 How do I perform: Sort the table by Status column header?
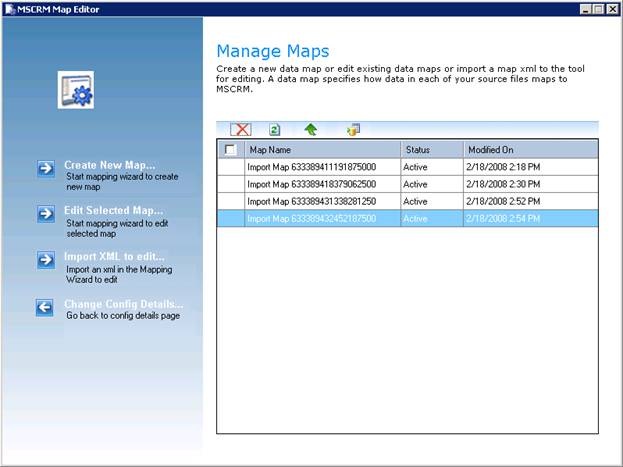click(x=430, y=150)
